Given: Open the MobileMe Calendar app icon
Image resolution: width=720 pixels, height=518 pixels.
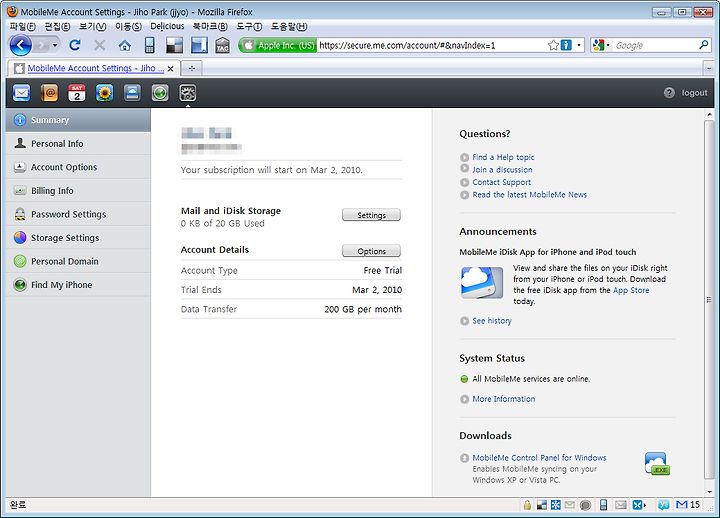Looking at the screenshot, I should coord(77,93).
